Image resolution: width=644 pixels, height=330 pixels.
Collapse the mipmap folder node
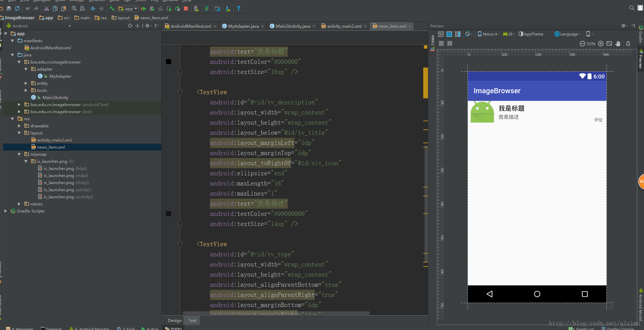click(x=19, y=154)
